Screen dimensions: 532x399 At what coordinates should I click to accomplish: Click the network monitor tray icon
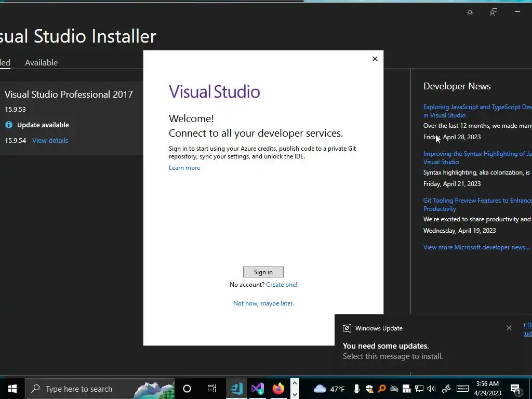point(419,389)
